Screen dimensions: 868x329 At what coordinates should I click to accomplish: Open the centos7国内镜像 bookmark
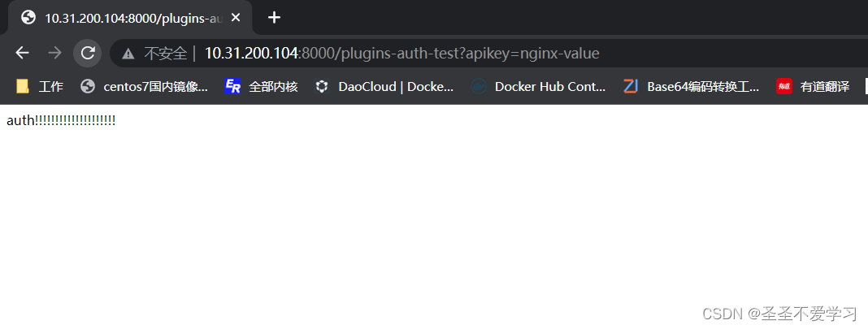(x=145, y=86)
